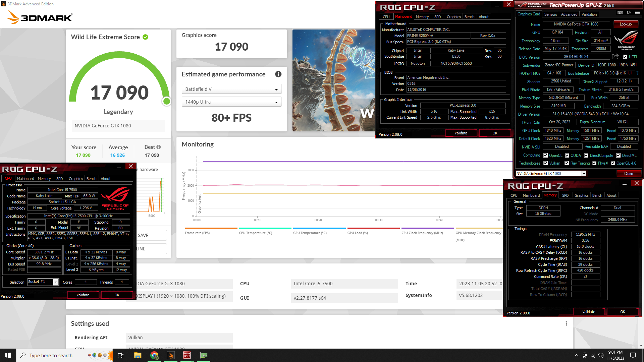Toggle the DirectCompute checkbox
Viewport: 644px width, 362px height.
coord(586,156)
